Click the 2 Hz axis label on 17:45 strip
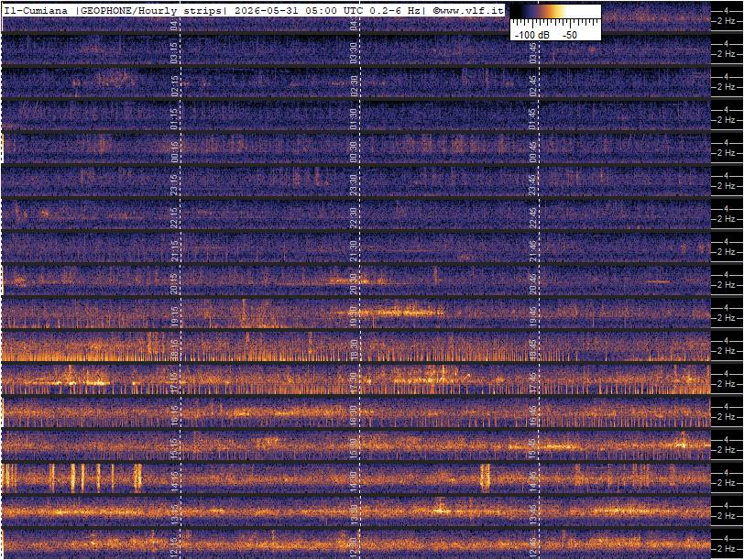Image resolution: width=744 pixels, height=560 pixels. 727,384
